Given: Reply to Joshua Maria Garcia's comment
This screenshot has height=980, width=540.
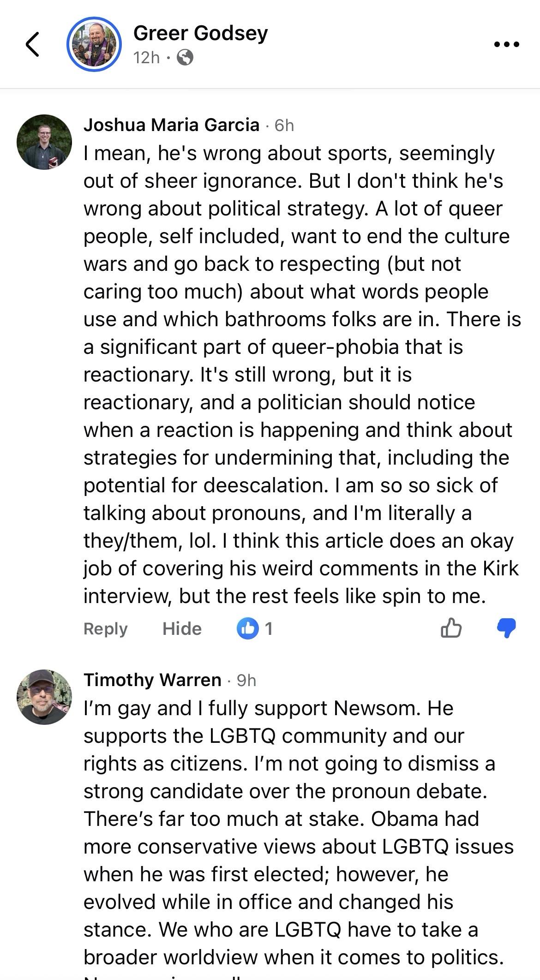Looking at the screenshot, I should click(x=105, y=628).
